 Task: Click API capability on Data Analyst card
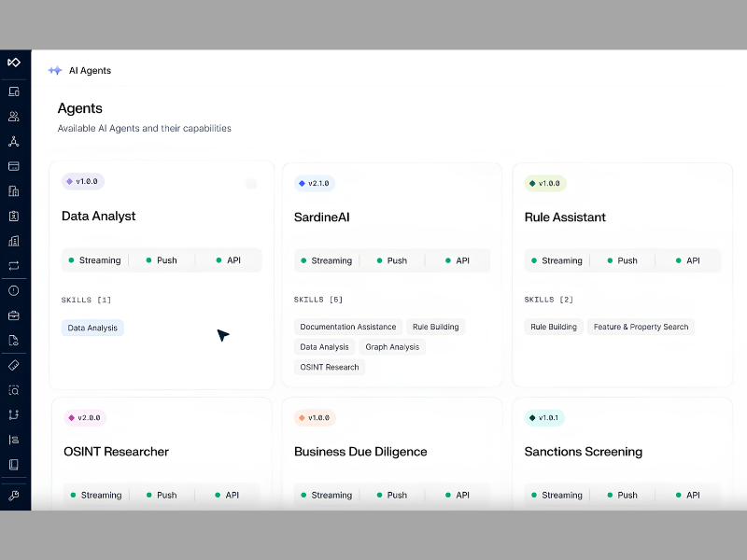(x=228, y=260)
